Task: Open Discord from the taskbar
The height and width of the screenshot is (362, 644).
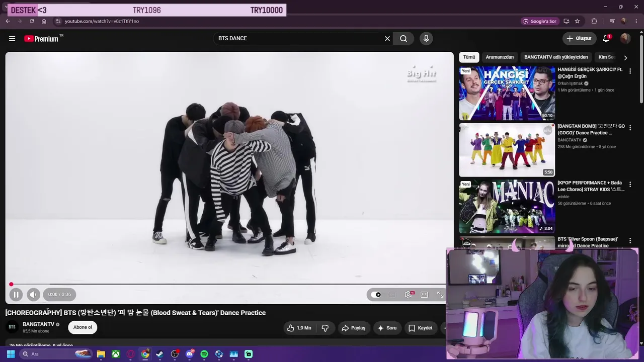Action: (x=190, y=354)
